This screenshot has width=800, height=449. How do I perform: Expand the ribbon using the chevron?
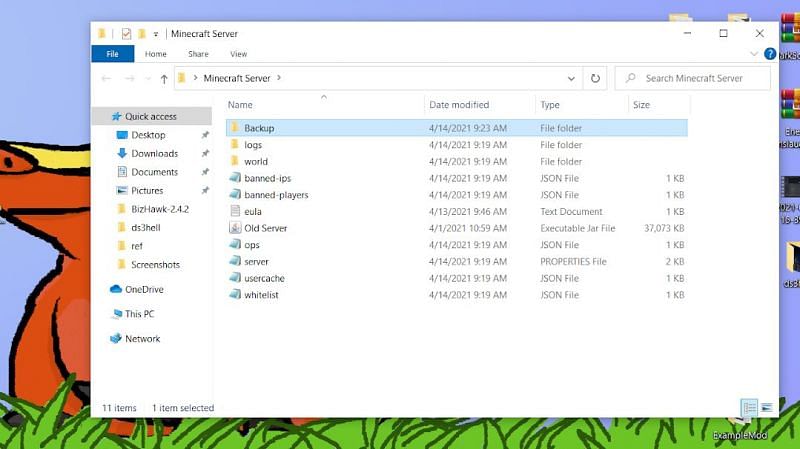[753, 54]
